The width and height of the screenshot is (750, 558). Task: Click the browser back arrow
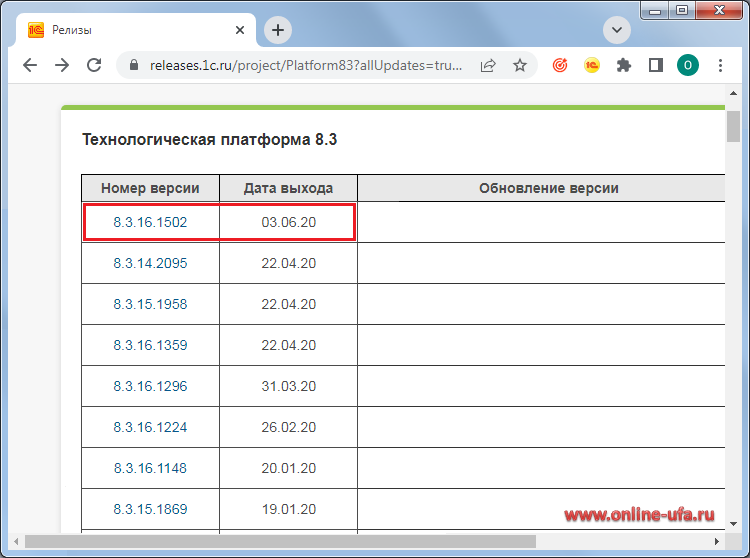pyautogui.click(x=30, y=65)
